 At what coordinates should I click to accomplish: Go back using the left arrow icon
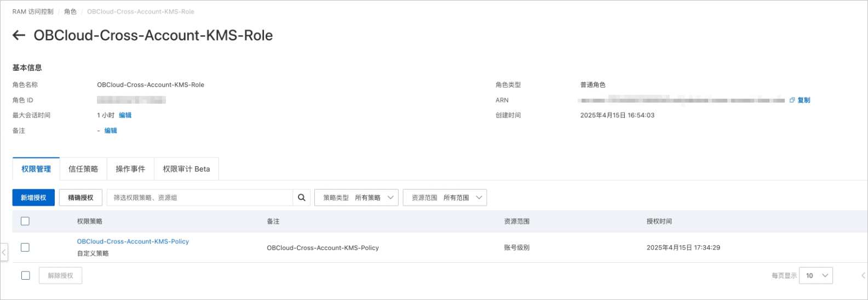click(19, 35)
